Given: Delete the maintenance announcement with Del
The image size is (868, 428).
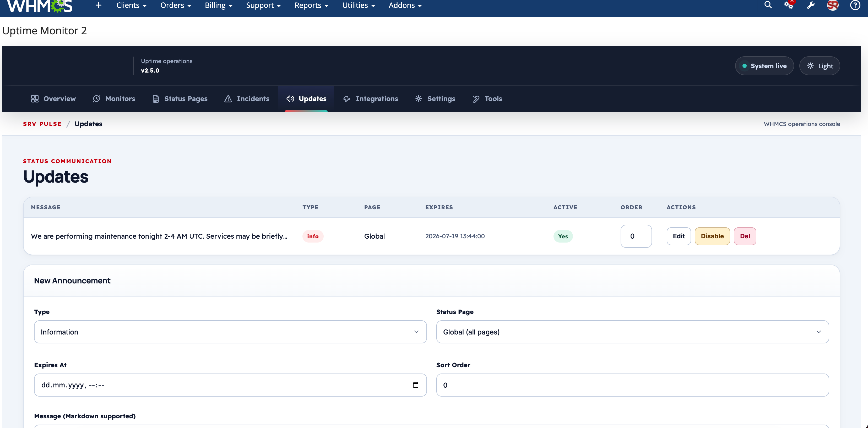Looking at the screenshot, I should [x=745, y=236].
